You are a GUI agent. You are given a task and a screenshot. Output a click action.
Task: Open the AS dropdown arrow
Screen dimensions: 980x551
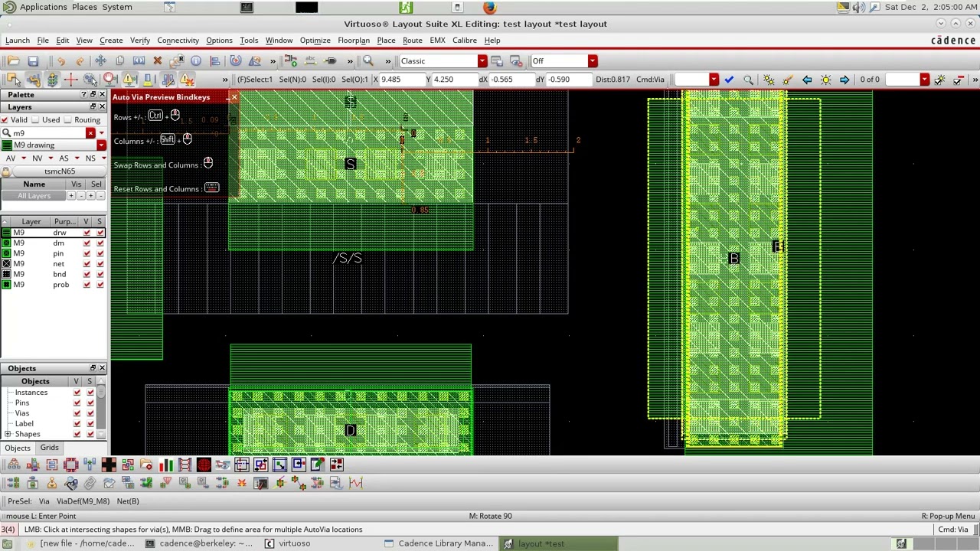tap(77, 158)
